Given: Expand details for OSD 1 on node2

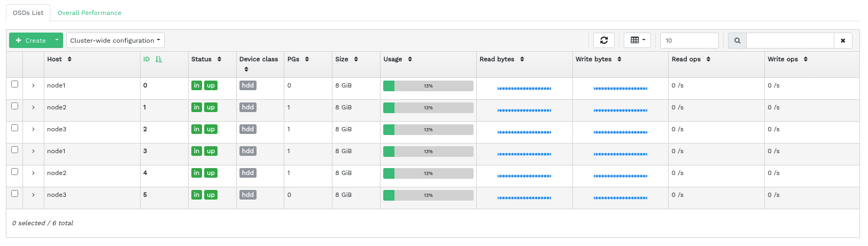Looking at the screenshot, I should pos(33,107).
